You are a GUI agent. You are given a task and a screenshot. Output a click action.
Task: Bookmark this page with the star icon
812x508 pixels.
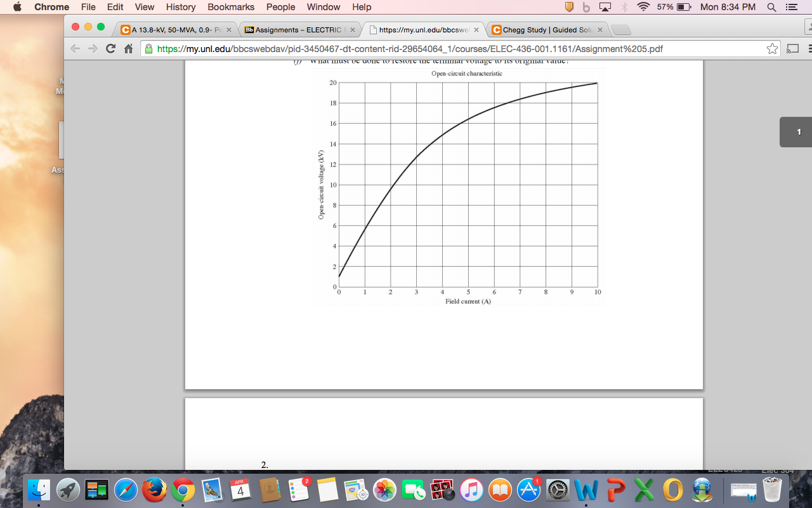pos(772,49)
